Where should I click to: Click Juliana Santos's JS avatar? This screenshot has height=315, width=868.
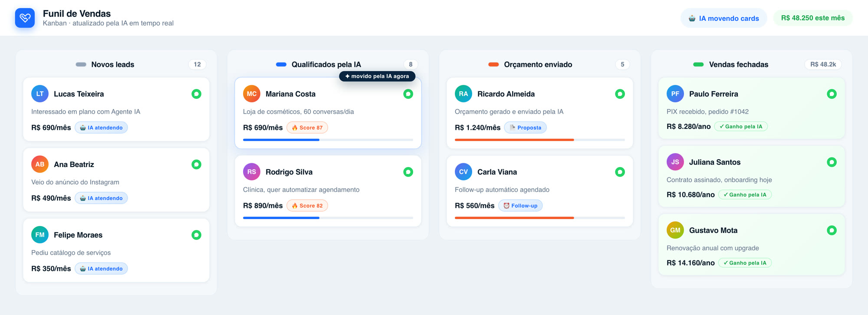675,162
